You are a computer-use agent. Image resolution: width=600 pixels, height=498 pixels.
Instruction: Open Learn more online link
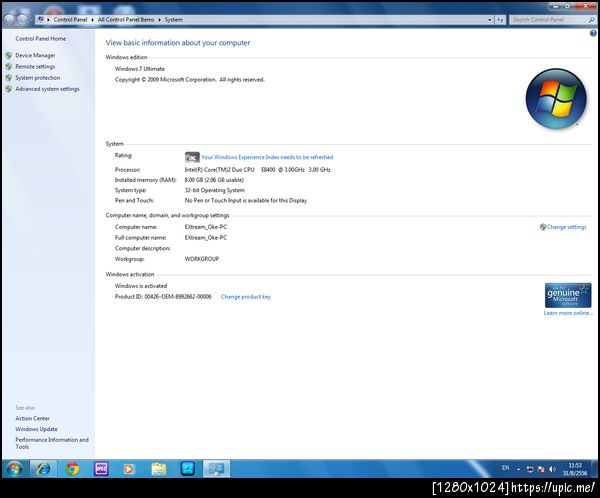(x=568, y=313)
